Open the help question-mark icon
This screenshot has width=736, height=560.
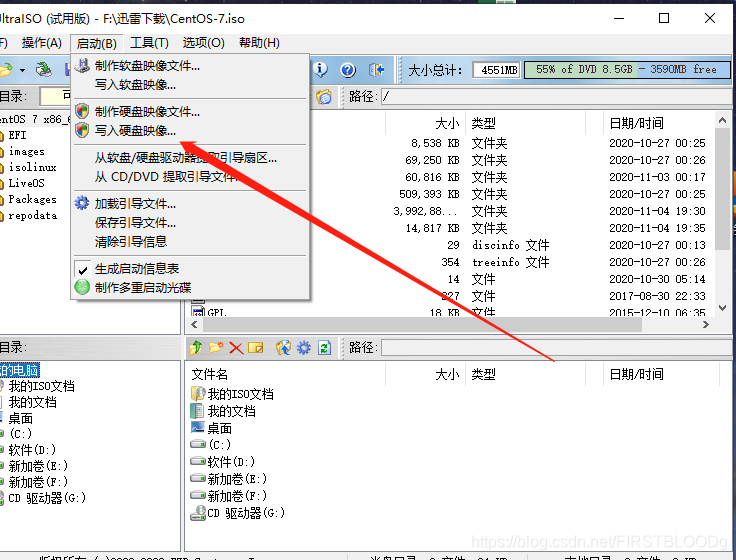[x=348, y=70]
